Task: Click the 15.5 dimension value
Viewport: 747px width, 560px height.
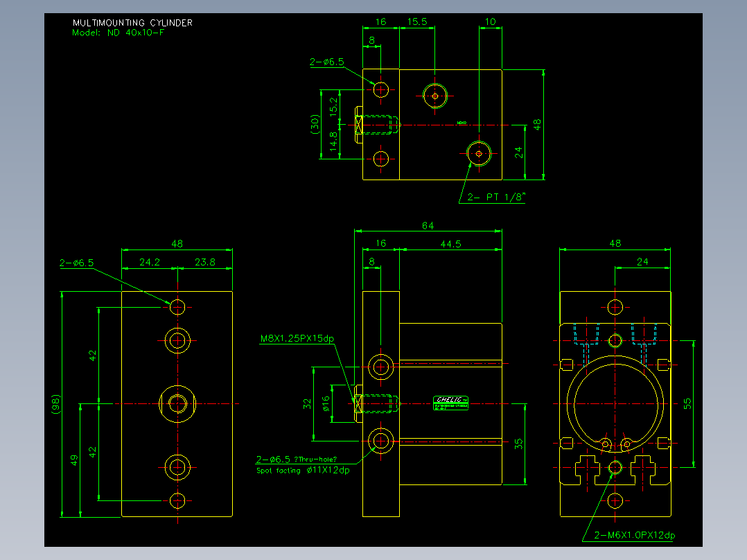Action: [417, 21]
